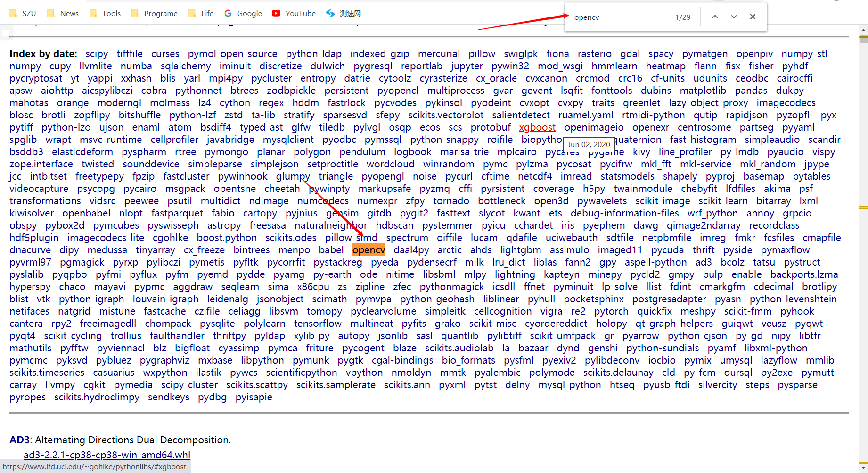This screenshot has height=473, width=868.
Task: Go to previous find result
Action: click(715, 17)
